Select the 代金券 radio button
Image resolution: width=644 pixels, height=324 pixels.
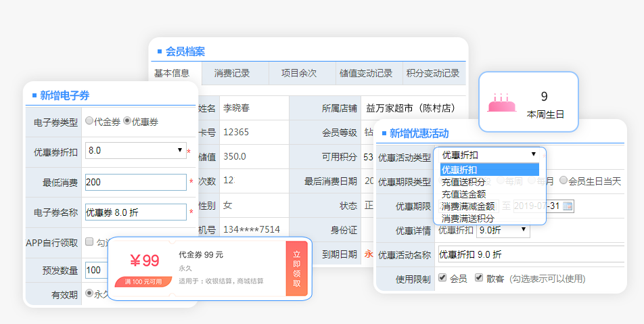(90, 122)
